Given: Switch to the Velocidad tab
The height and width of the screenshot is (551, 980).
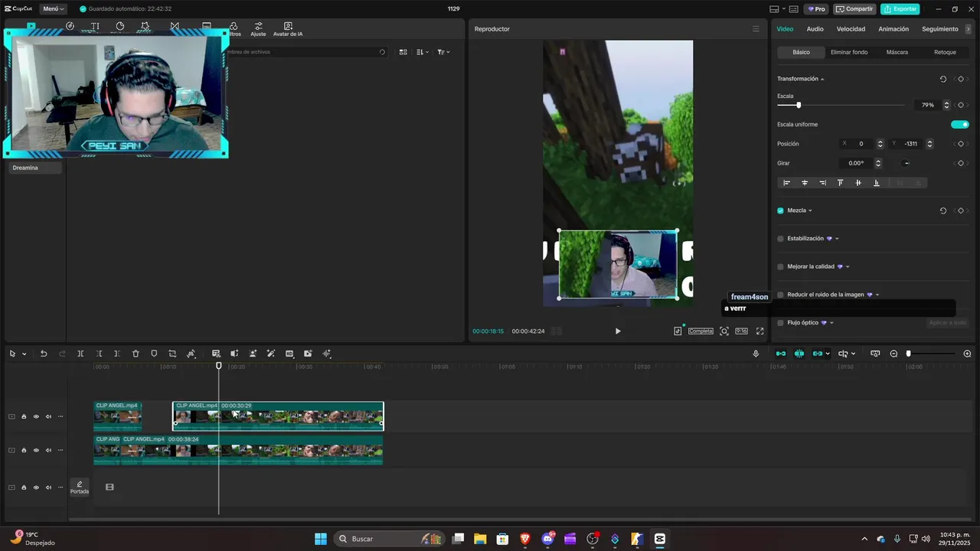Looking at the screenshot, I should (x=851, y=29).
